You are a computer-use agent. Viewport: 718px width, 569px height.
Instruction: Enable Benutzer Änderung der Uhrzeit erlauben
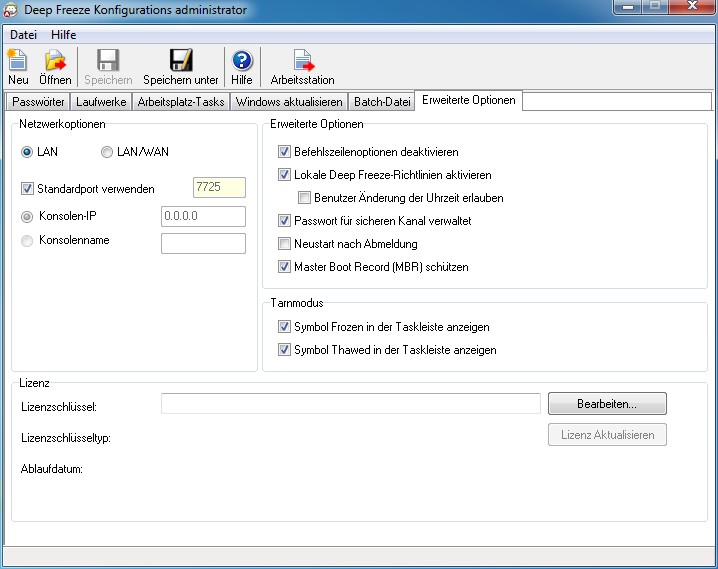304,198
